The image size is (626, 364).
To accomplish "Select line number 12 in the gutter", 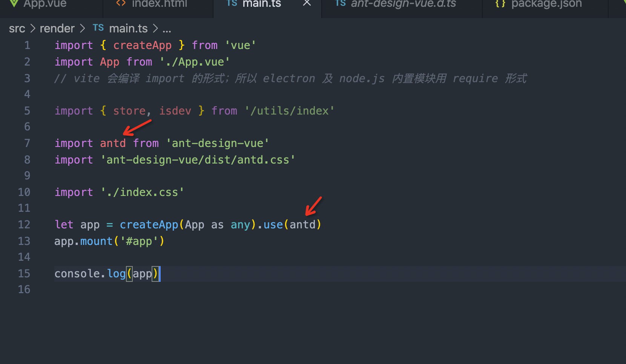I will [24, 224].
